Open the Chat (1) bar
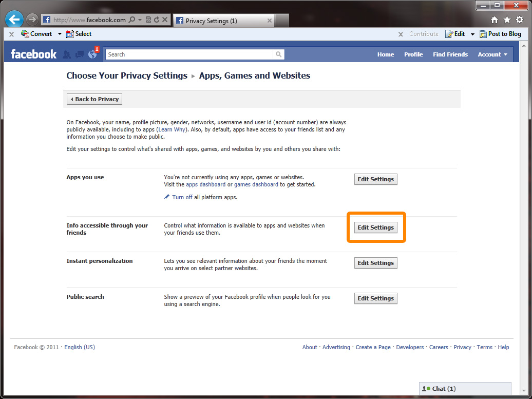This screenshot has height=399, width=532. 465,389
